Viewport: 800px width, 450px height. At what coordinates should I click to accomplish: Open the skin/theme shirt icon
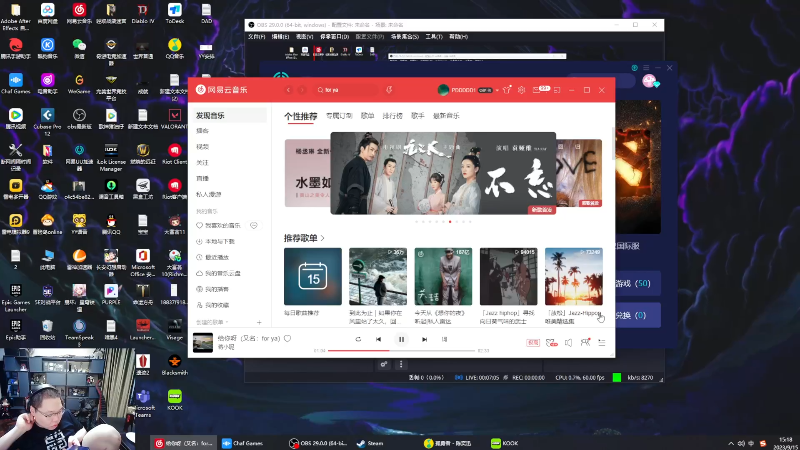coord(507,90)
